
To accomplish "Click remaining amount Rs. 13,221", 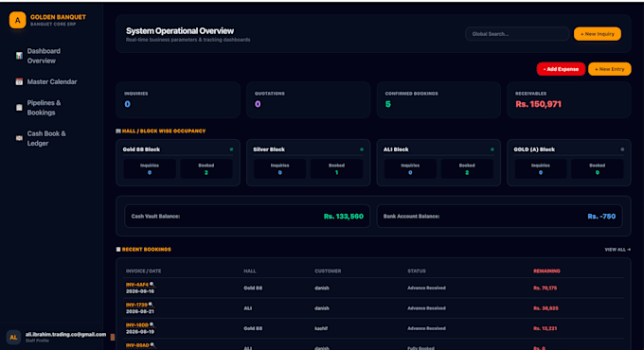I will [x=545, y=328].
